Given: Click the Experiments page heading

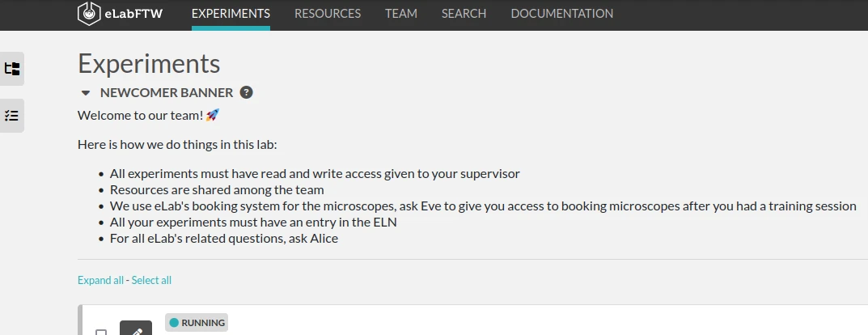Looking at the screenshot, I should (149, 64).
